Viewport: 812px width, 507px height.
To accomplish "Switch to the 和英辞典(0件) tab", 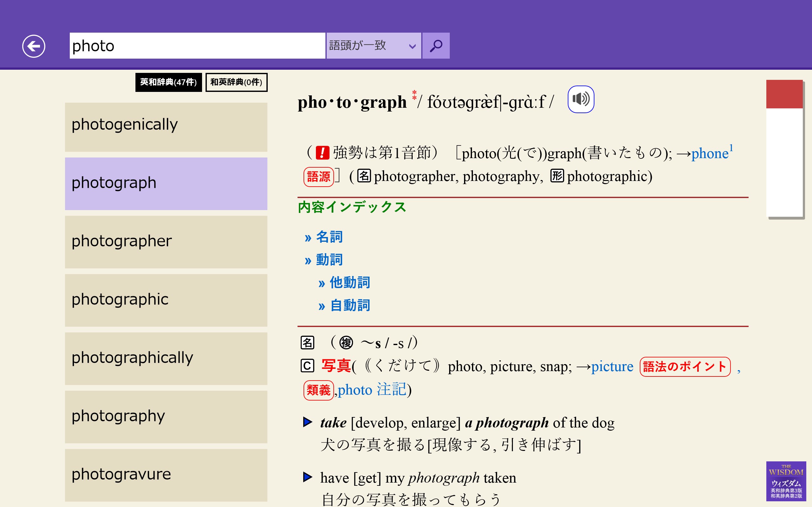I will click(236, 82).
